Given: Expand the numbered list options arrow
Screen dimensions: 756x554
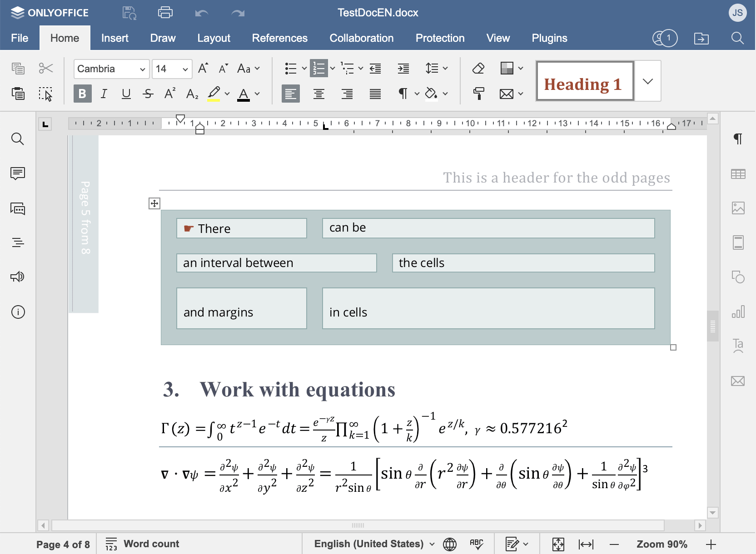Looking at the screenshot, I should pos(333,69).
